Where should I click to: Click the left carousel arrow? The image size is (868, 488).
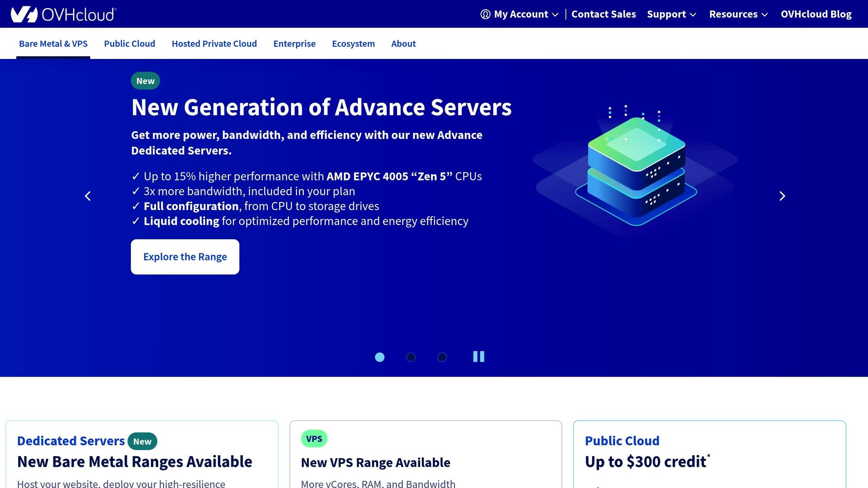tap(88, 196)
